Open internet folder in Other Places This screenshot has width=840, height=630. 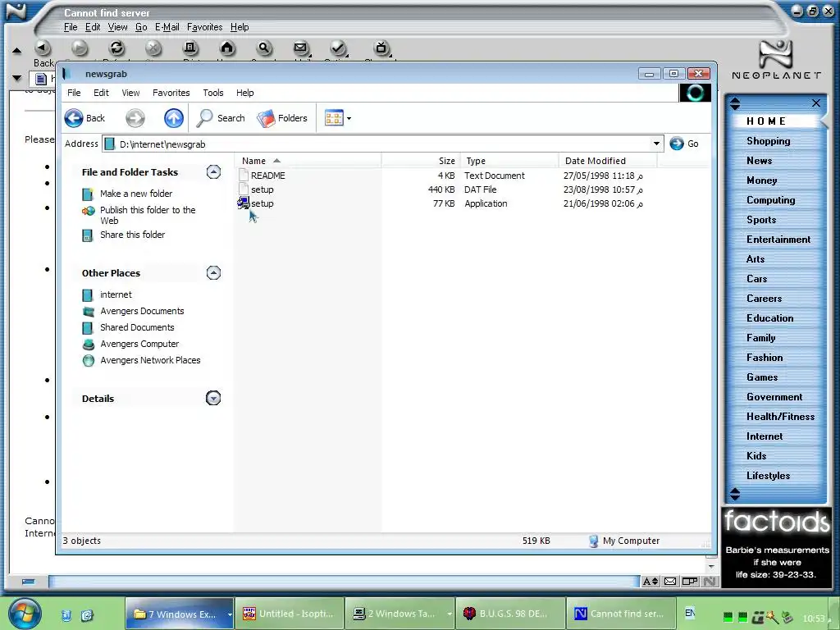click(x=116, y=294)
